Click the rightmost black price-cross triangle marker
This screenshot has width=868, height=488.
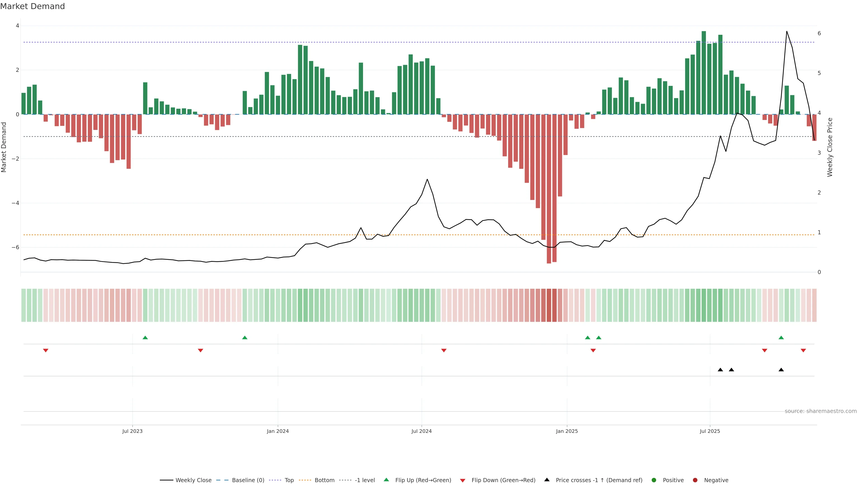click(x=781, y=370)
